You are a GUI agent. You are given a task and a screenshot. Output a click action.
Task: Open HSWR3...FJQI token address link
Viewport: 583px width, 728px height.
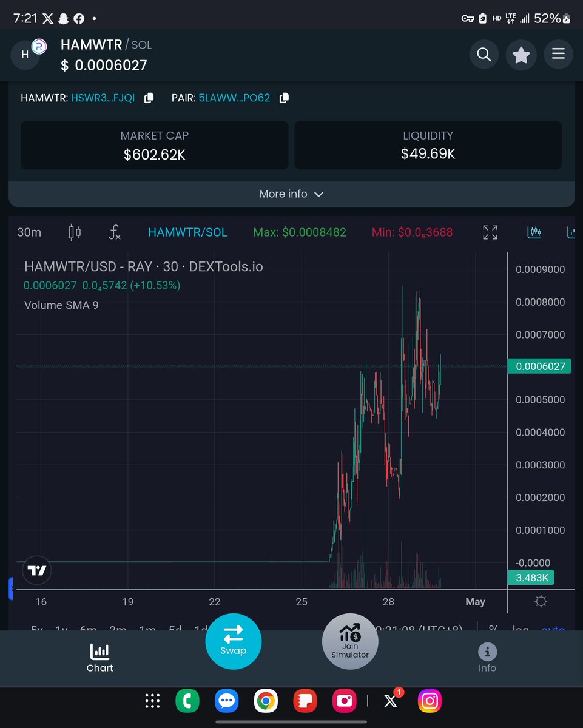pyautogui.click(x=103, y=98)
